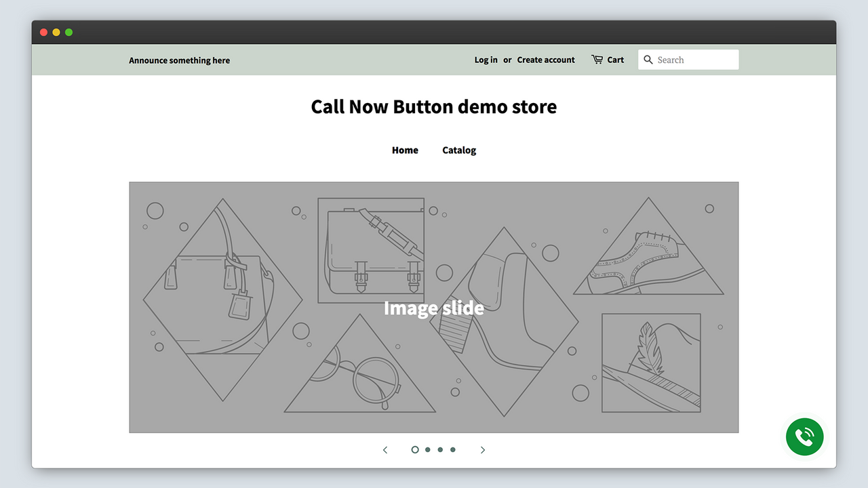Jump to the third slide dot
The width and height of the screenshot is (868, 488).
pos(440,450)
